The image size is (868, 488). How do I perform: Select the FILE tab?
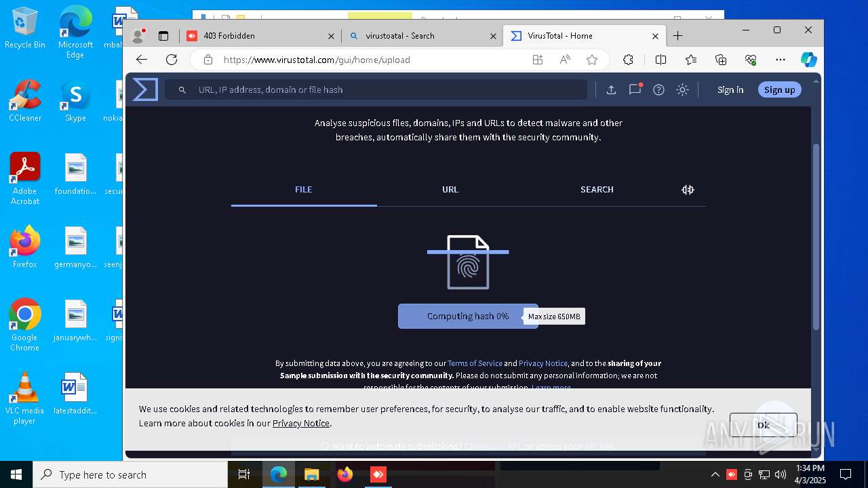[x=304, y=190]
